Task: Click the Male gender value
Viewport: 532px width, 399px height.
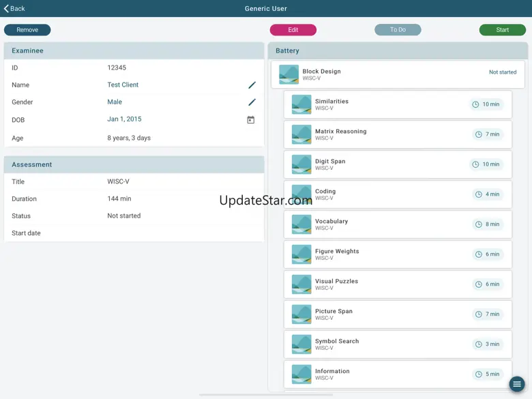Action: [115, 102]
